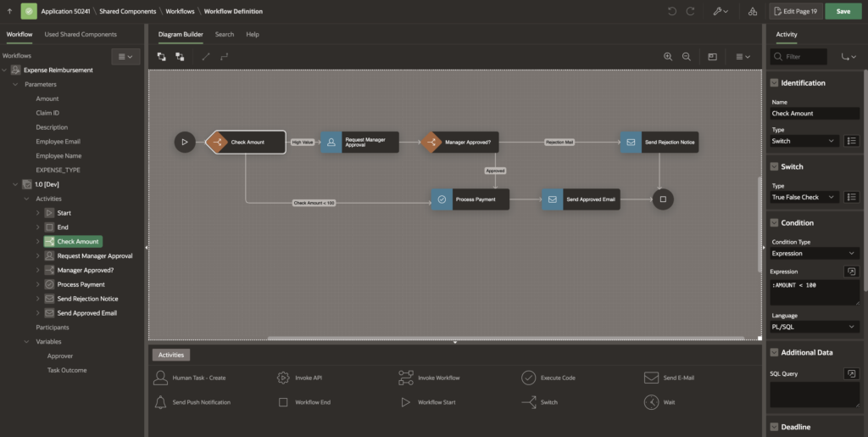868x437 pixels.
Task: Zoom in on the workflow diagram
Action: [668, 57]
